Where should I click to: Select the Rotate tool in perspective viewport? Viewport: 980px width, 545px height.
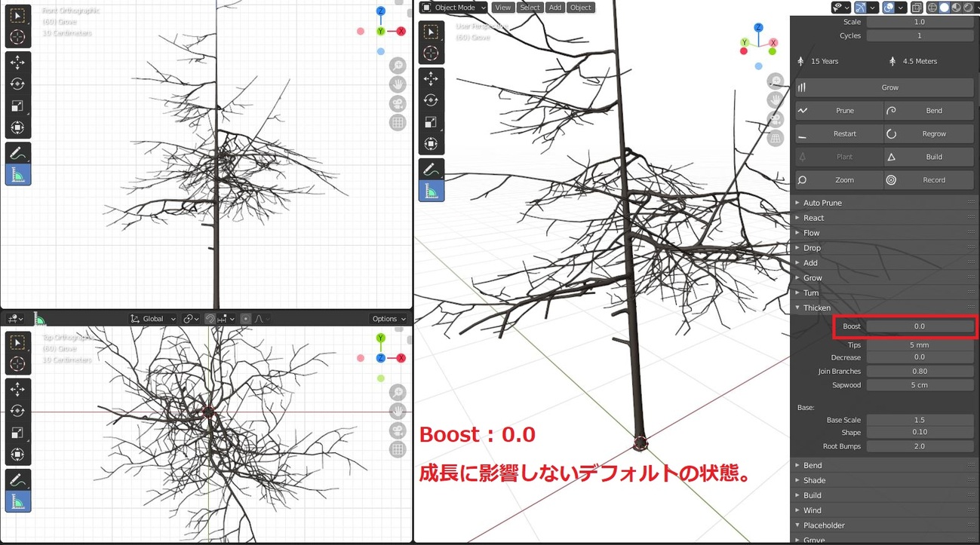pos(431,100)
